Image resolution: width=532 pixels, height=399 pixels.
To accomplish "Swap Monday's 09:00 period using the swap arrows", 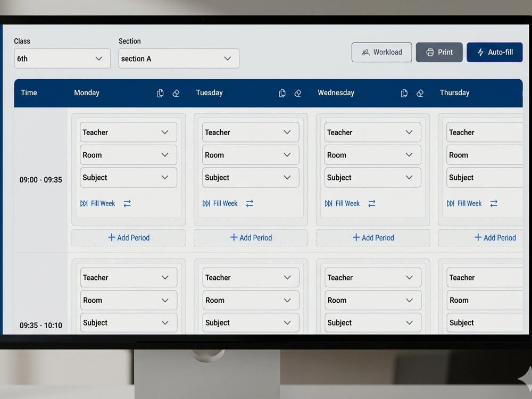I will coord(127,203).
